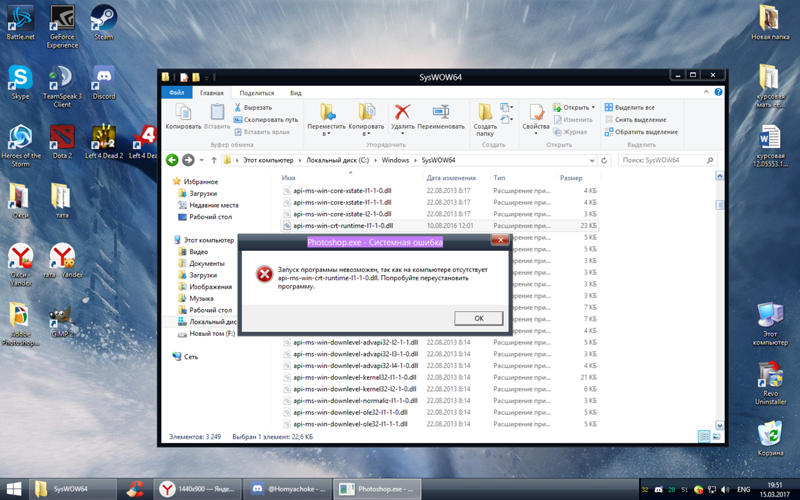Open the Battle.net desktop shortcut
800x500 pixels.
[20, 22]
